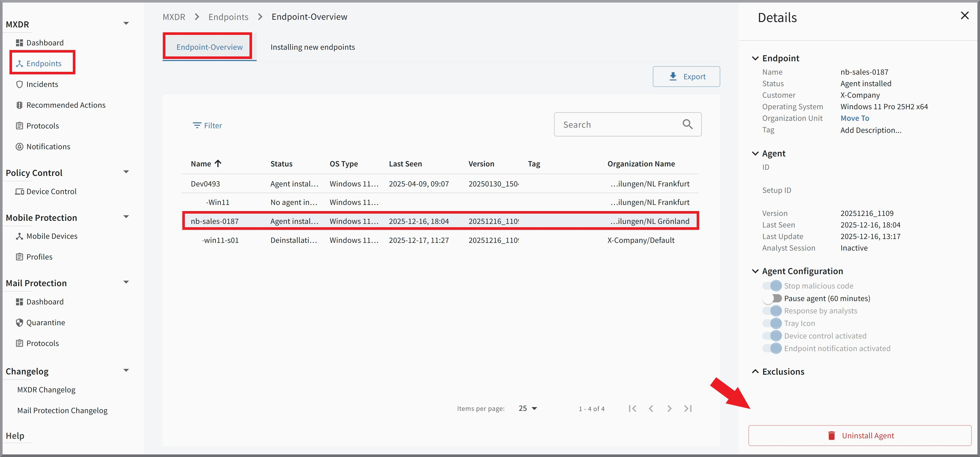Click the Export download icon
The image size is (980, 457).
click(x=673, y=76)
